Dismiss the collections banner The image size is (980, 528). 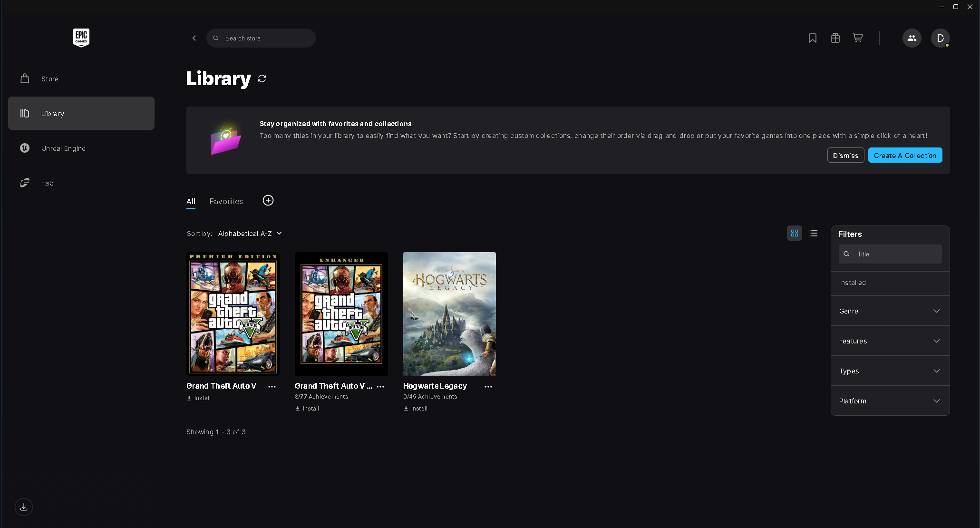click(846, 156)
